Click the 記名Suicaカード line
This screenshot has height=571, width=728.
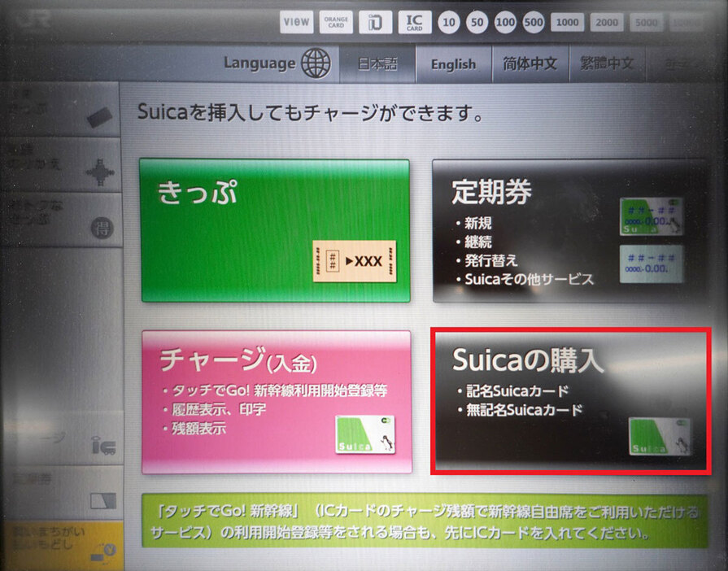[513, 391]
